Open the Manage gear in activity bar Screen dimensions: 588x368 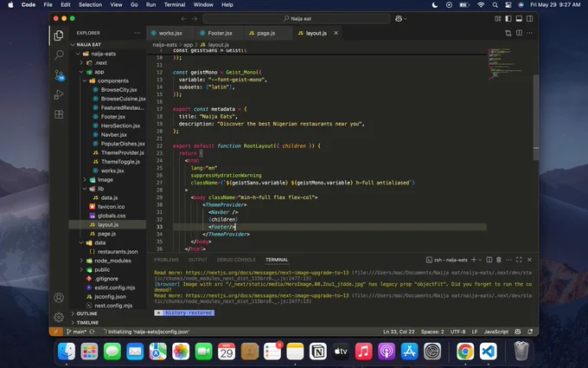59,317
